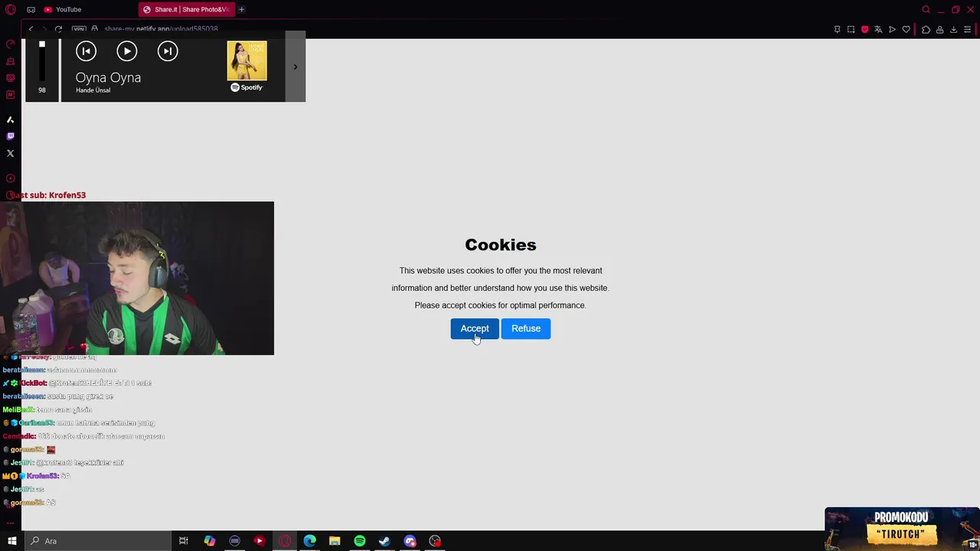Expand media overlay with right chevron

point(296,67)
